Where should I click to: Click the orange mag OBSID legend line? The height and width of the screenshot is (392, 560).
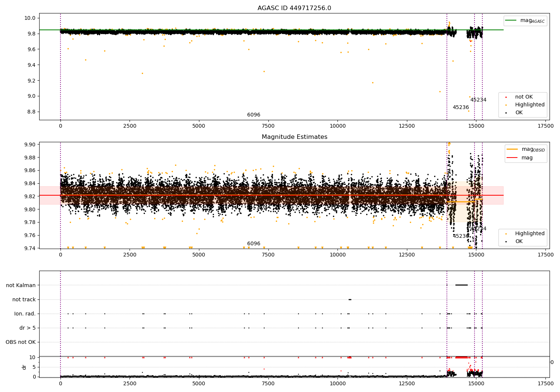coord(512,149)
